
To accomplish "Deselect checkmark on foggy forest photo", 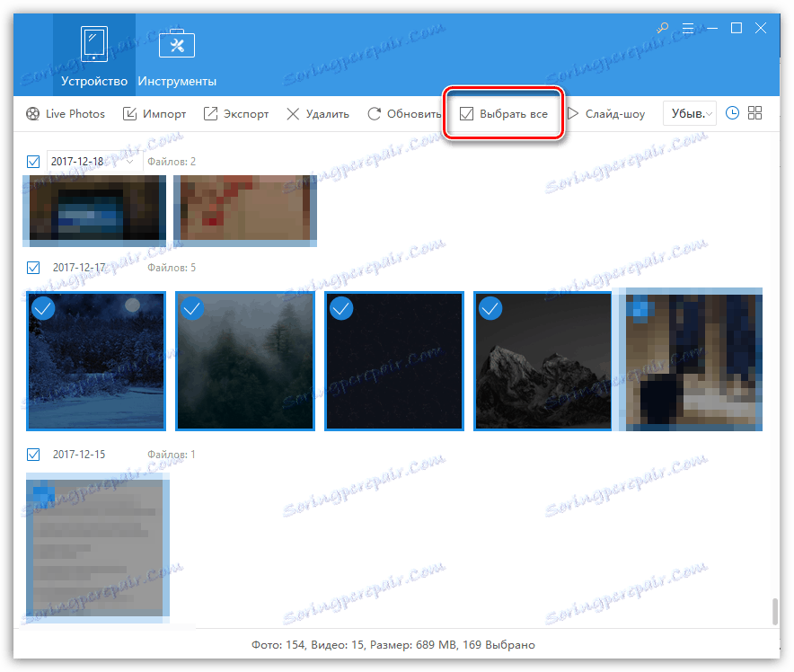I will pyautogui.click(x=192, y=308).
